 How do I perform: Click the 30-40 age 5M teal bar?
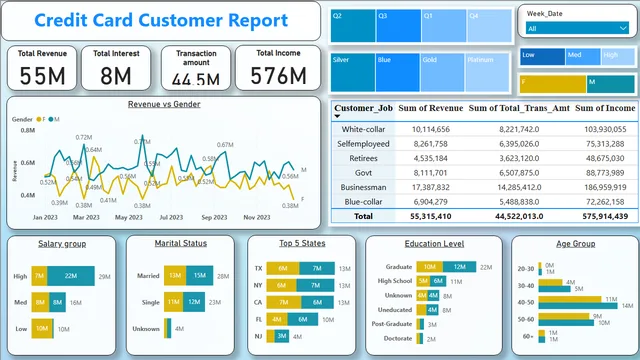tap(554, 289)
